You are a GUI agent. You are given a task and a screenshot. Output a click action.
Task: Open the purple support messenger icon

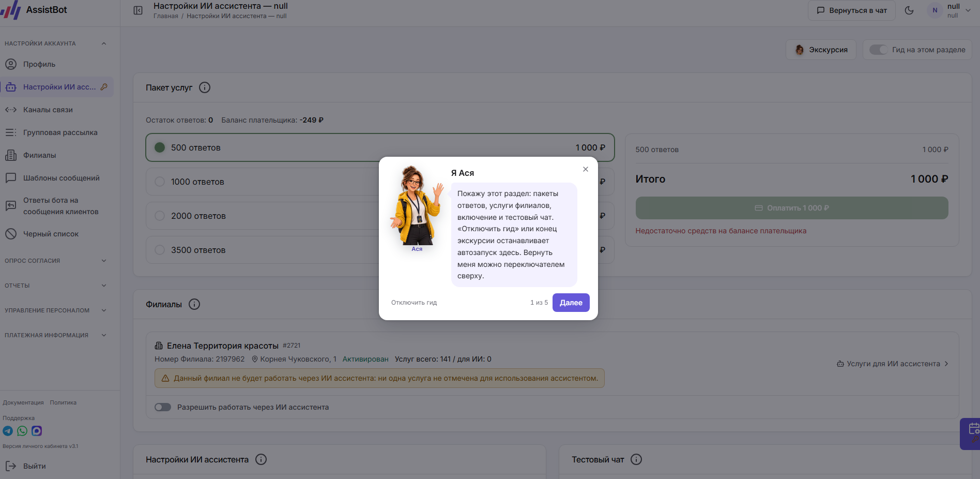pyautogui.click(x=37, y=431)
